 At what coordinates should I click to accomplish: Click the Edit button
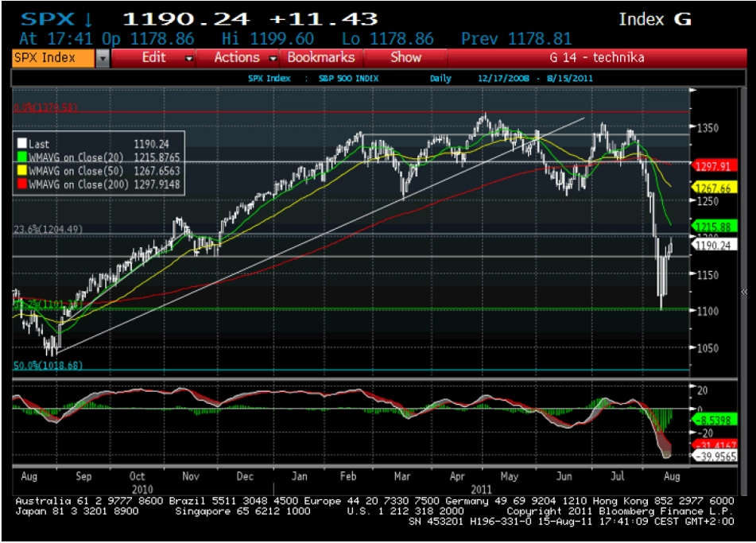pyautogui.click(x=153, y=58)
